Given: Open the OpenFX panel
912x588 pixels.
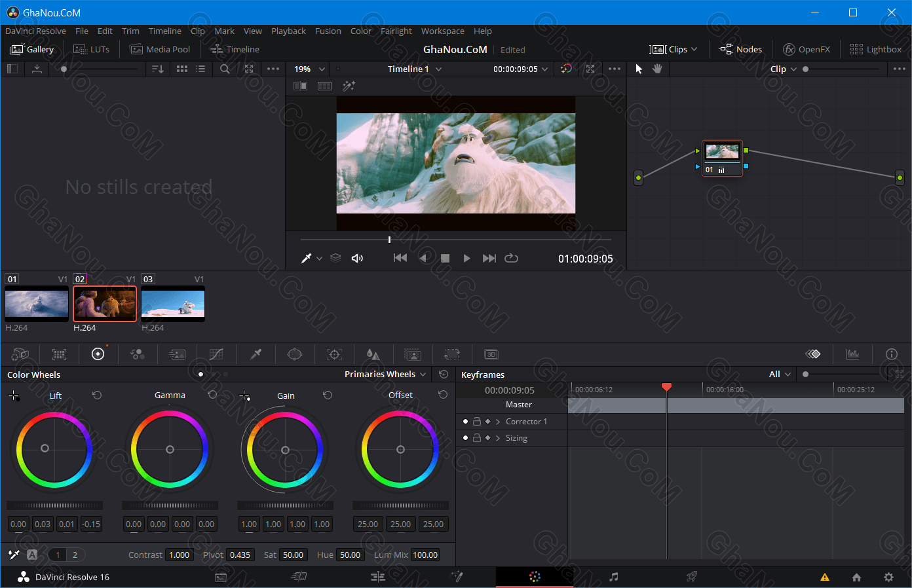Looking at the screenshot, I should [x=807, y=49].
